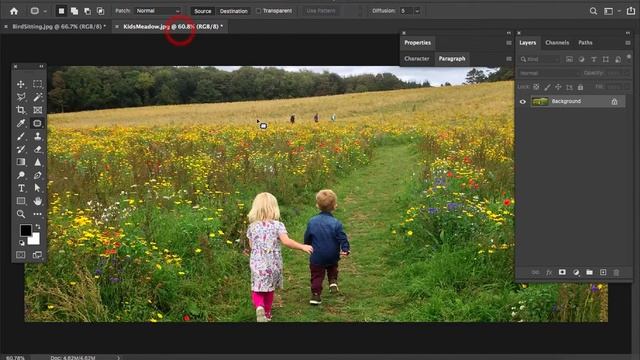
Task: Open the layer filter Kind dropdown
Action: [540, 60]
